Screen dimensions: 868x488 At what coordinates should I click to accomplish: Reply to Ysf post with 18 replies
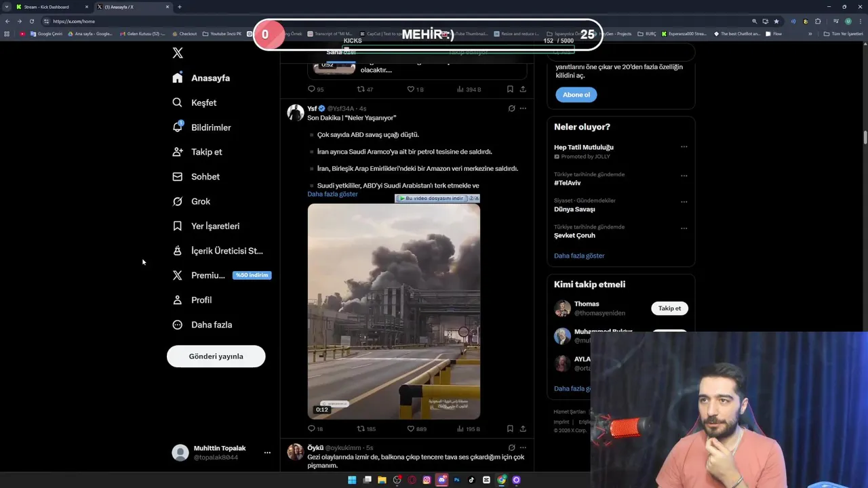click(315, 429)
